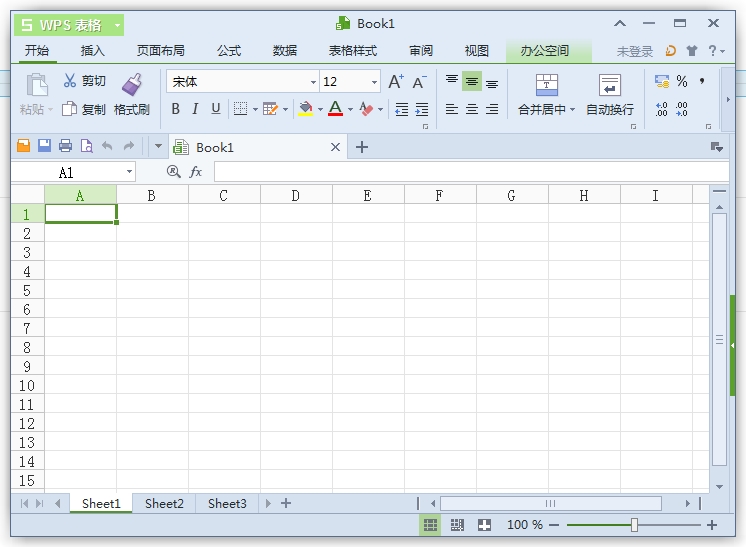
Task: Click the Print icon in quick access bar
Action: [x=65, y=147]
